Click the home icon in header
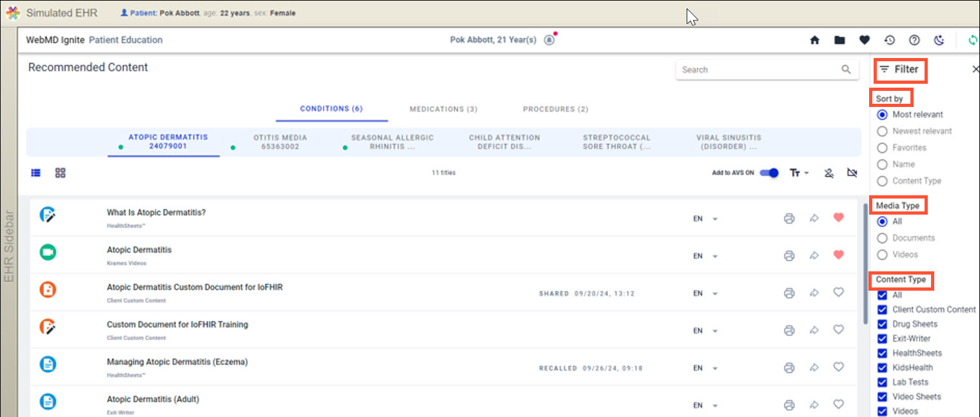980x417 pixels. click(815, 40)
